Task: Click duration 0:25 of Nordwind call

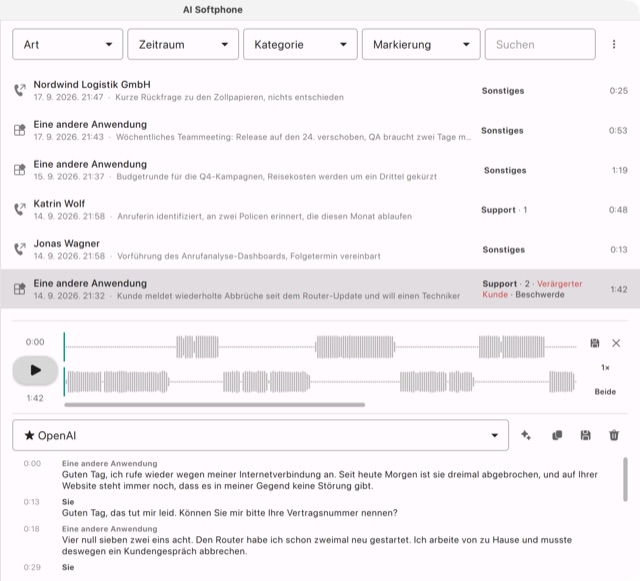Action: point(618,91)
